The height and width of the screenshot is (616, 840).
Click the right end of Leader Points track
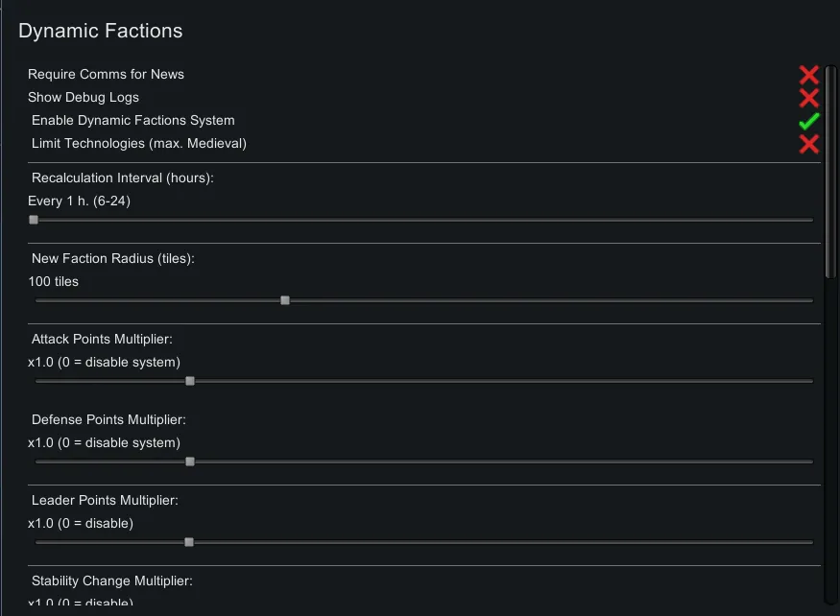[x=809, y=542]
